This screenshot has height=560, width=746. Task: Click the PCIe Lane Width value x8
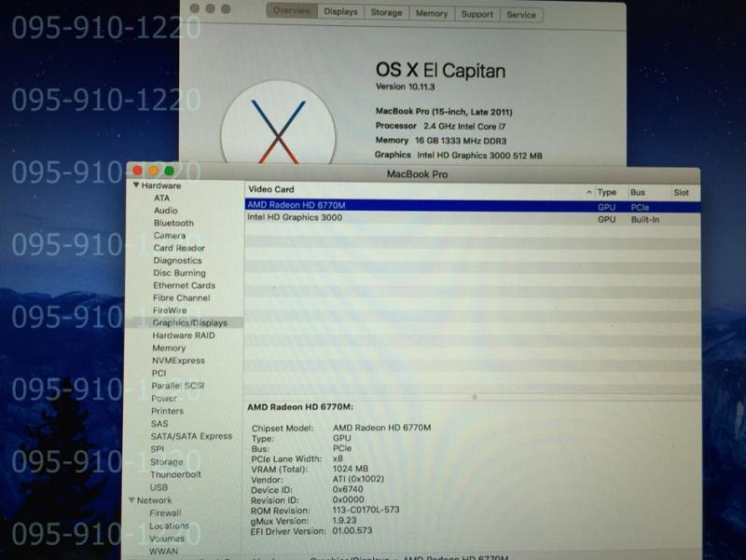(x=338, y=458)
